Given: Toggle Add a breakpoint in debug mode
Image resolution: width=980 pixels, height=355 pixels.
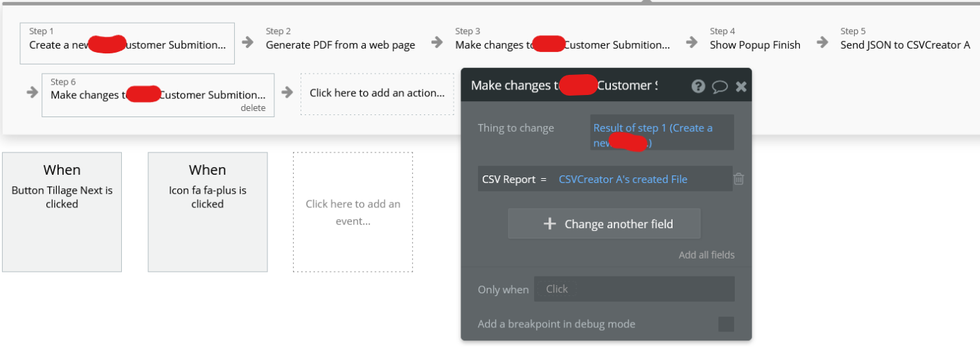Looking at the screenshot, I should pos(726,324).
